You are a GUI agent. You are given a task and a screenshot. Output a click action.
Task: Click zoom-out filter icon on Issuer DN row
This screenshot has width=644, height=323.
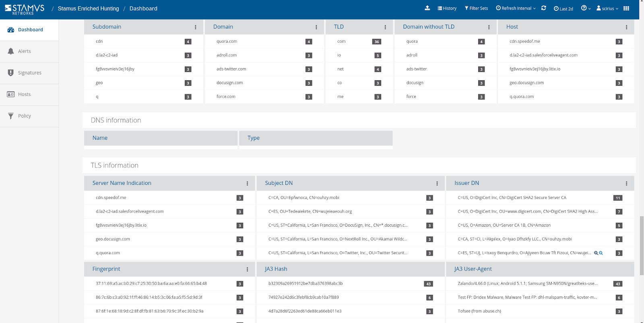point(601,253)
